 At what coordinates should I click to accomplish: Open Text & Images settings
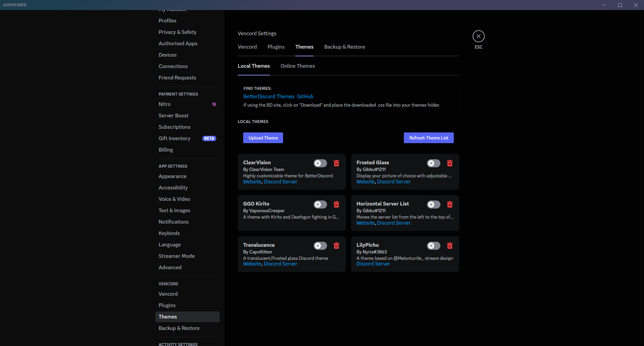187,211
